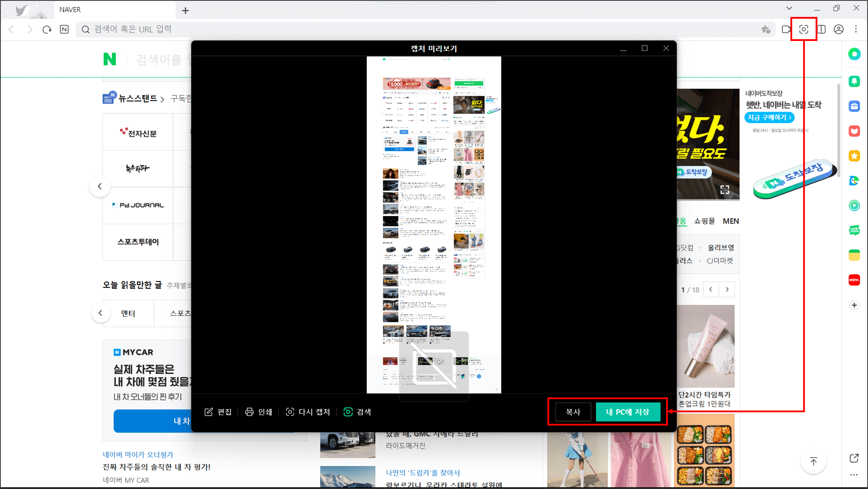
Task: Copy capture with 복사 button
Action: tap(573, 412)
